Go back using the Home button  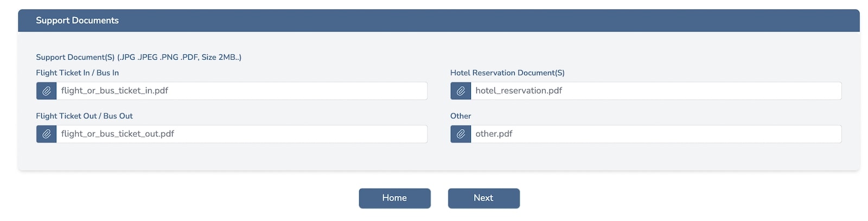394,198
